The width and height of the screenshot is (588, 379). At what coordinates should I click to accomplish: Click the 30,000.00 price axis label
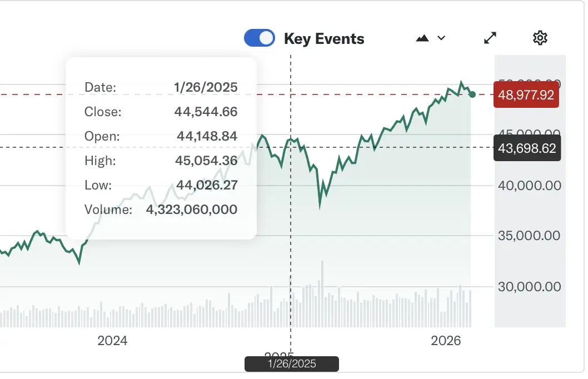coord(529,287)
